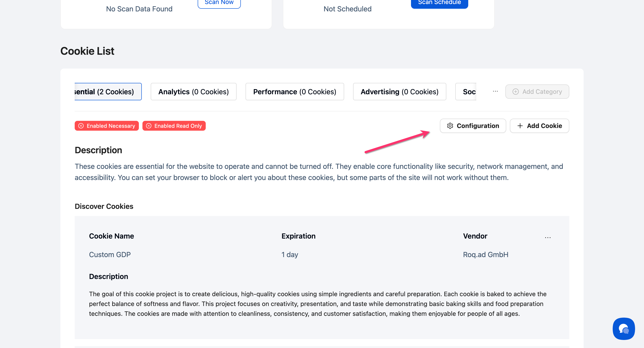The width and height of the screenshot is (644, 348).
Task: Click the X icon on Enabled Read Only badge
Action: click(x=149, y=126)
